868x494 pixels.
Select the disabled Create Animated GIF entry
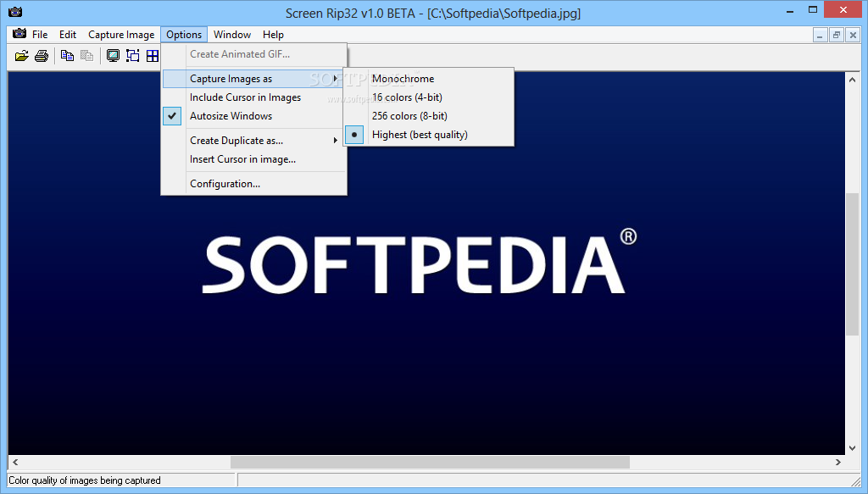pyautogui.click(x=254, y=54)
